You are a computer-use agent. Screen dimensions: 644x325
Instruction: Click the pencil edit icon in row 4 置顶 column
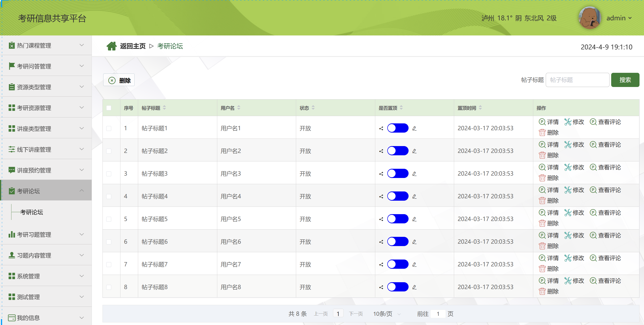pyautogui.click(x=414, y=196)
